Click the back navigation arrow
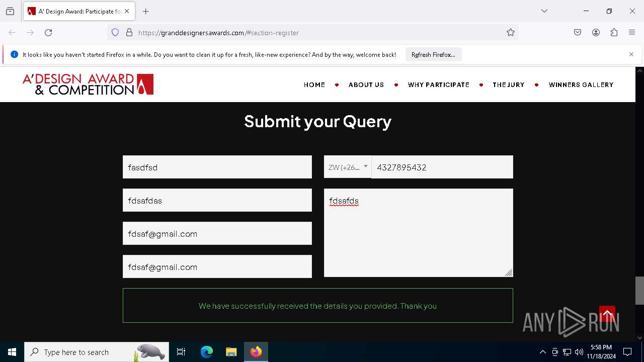Image resolution: width=644 pixels, height=362 pixels. point(12,33)
